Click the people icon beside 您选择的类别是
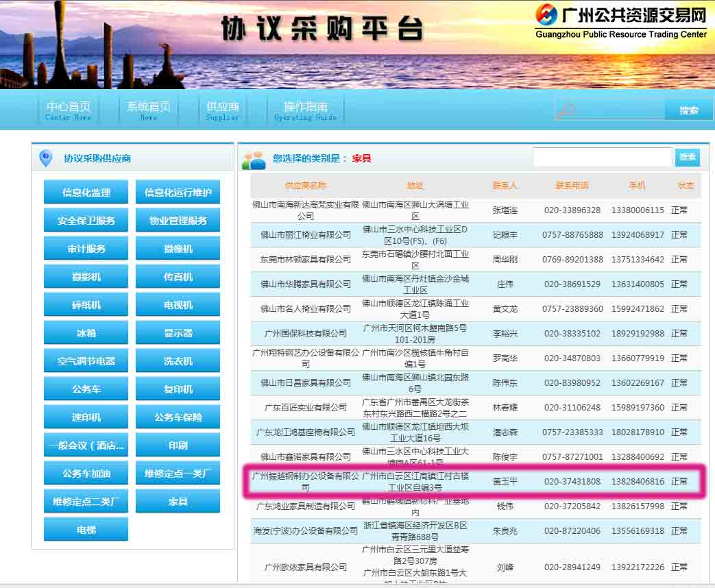Viewport: 715px width, 588px height. (x=254, y=160)
